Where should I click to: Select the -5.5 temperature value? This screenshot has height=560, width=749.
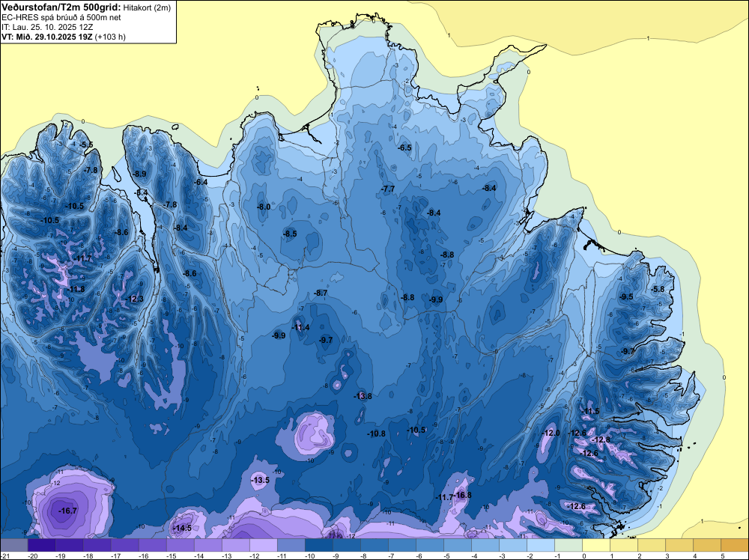(86, 144)
